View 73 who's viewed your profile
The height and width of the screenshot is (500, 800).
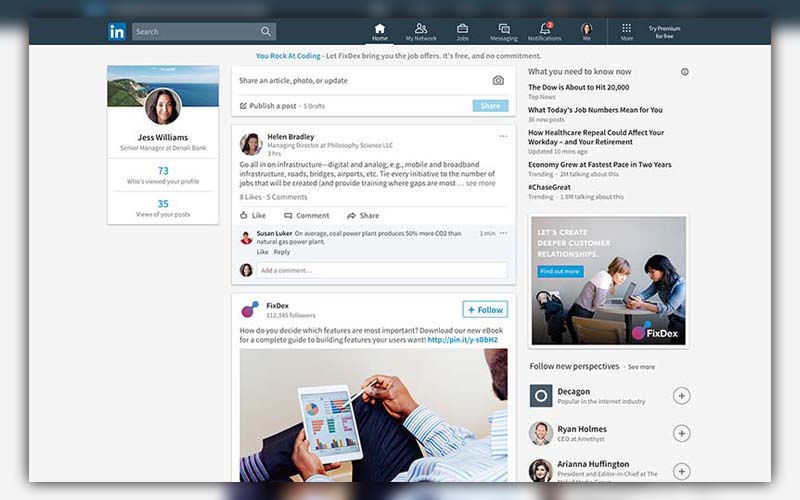click(163, 175)
